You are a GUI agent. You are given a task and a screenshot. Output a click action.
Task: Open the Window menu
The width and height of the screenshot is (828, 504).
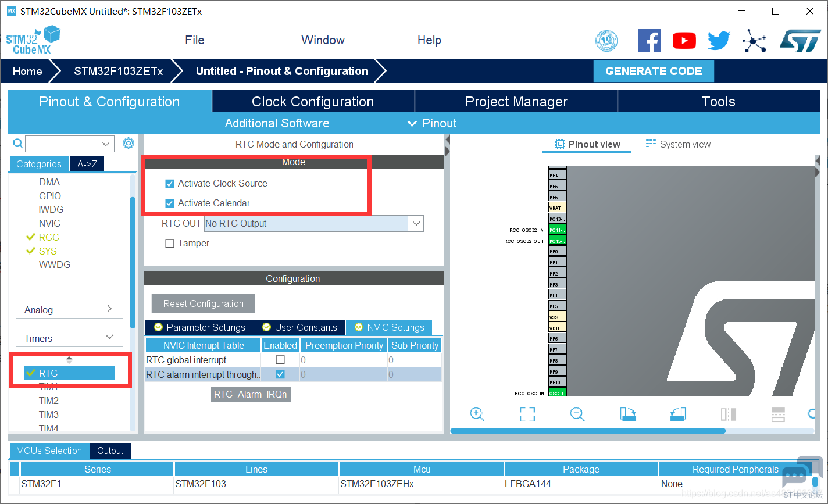pyautogui.click(x=323, y=40)
